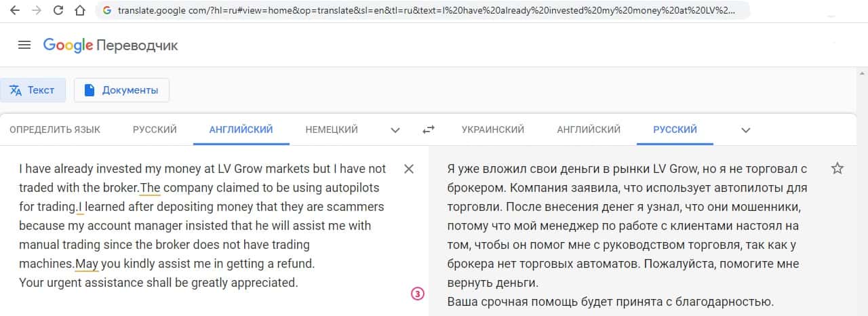Set target language to УКРАИНСКИЙ
The height and width of the screenshot is (316, 868).
tap(493, 130)
